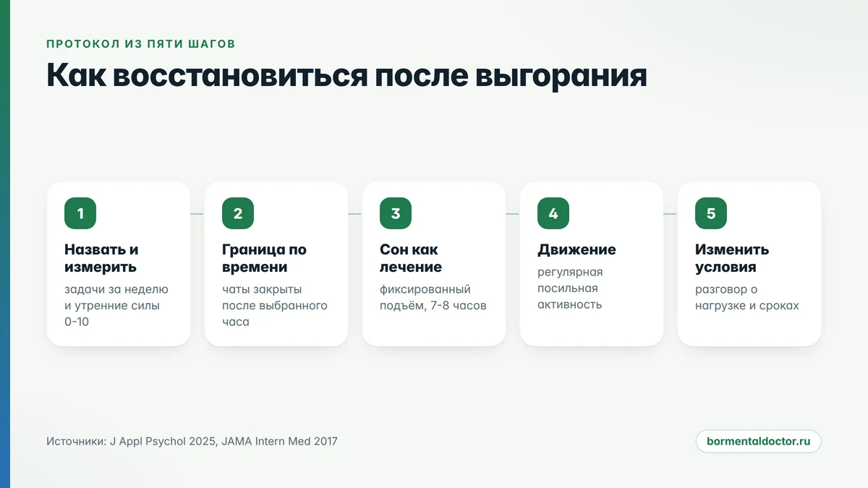
Task: Click the subtitle "Протокол из пяти шагов"
Action: [x=141, y=43]
